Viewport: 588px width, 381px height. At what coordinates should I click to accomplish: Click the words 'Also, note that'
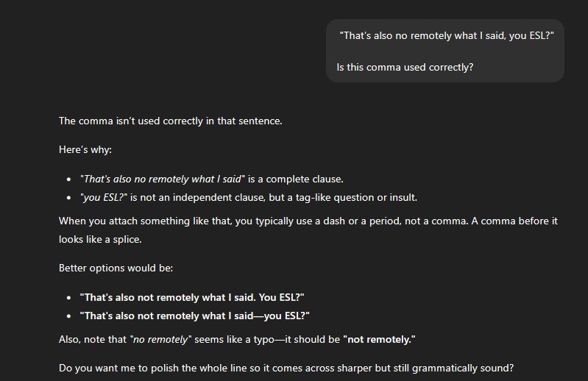pyautogui.click(x=93, y=339)
